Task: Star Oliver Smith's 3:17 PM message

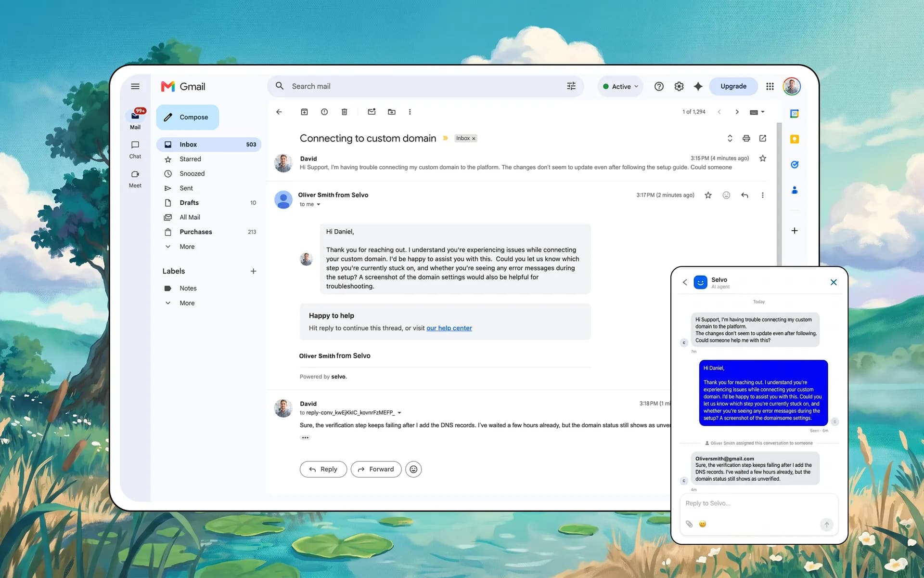Action: [708, 195]
